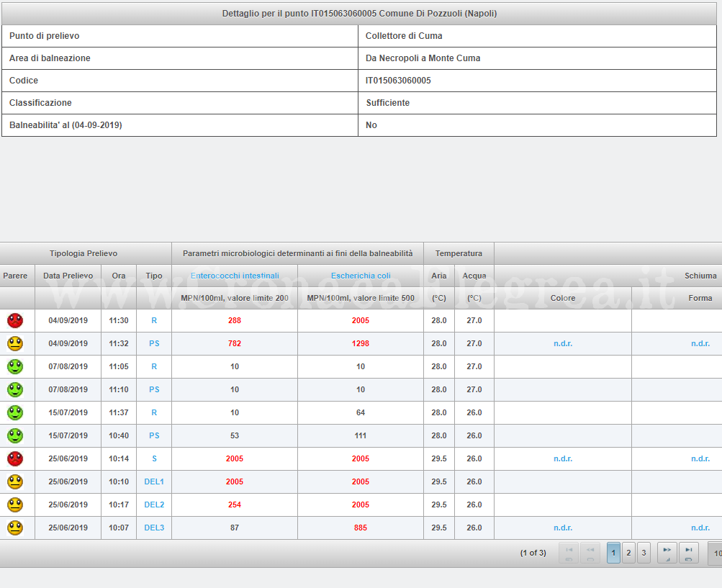Click the Enterococchi value 53
Viewport: 722px width, 588px height.
(x=235, y=435)
